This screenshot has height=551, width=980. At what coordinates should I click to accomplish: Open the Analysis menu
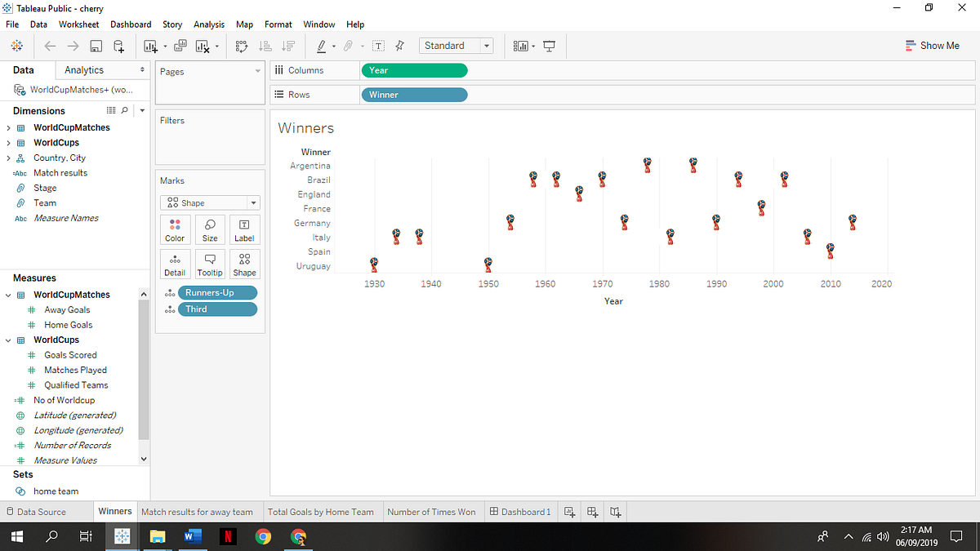(x=209, y=24)
